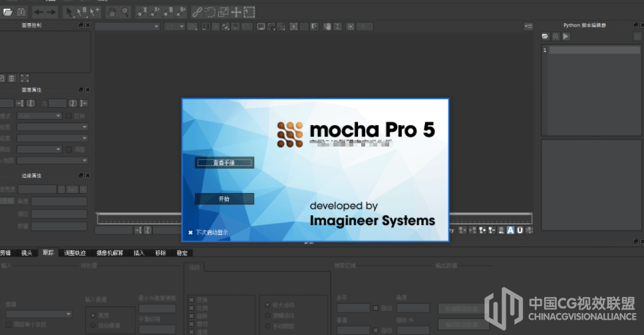Select the arrow-plus add point tool
Image resolution: width=644 pixels, height=335 pixels.
click(94, 13)
